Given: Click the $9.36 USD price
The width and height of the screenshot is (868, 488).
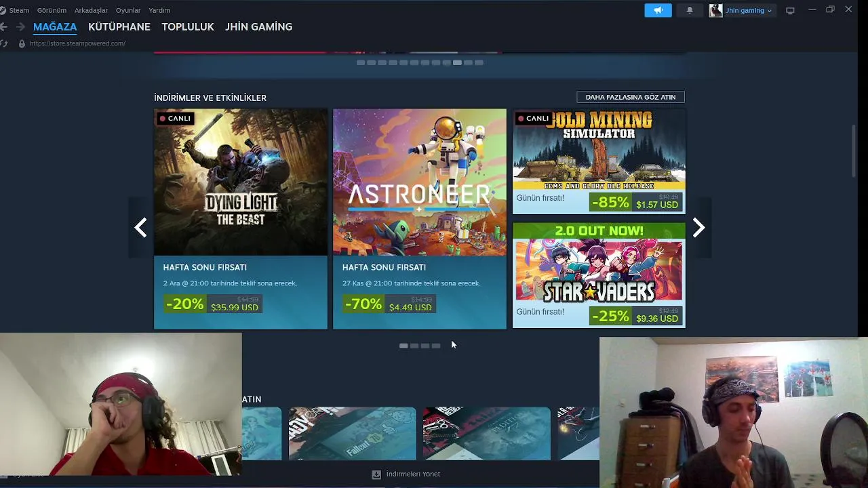Looking at the screenshot, I should (x=657, y=319).
